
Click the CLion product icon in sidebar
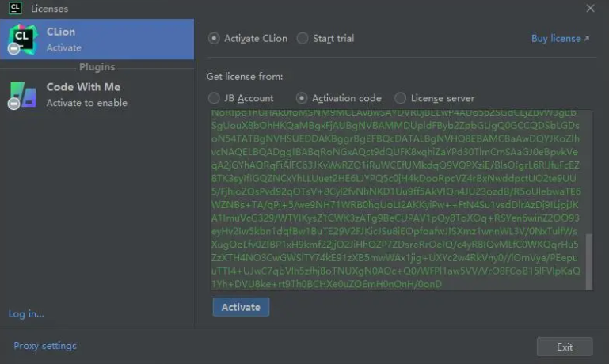[x=23, y=38]
